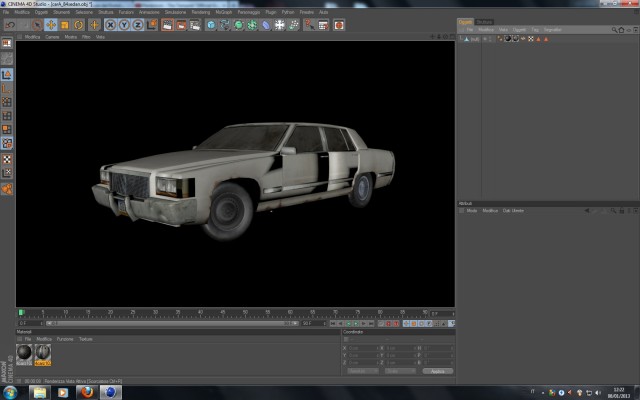The image size is (640, 400).
Task: Click the timeline playhead at frame 0
Action: pos(21,312)
